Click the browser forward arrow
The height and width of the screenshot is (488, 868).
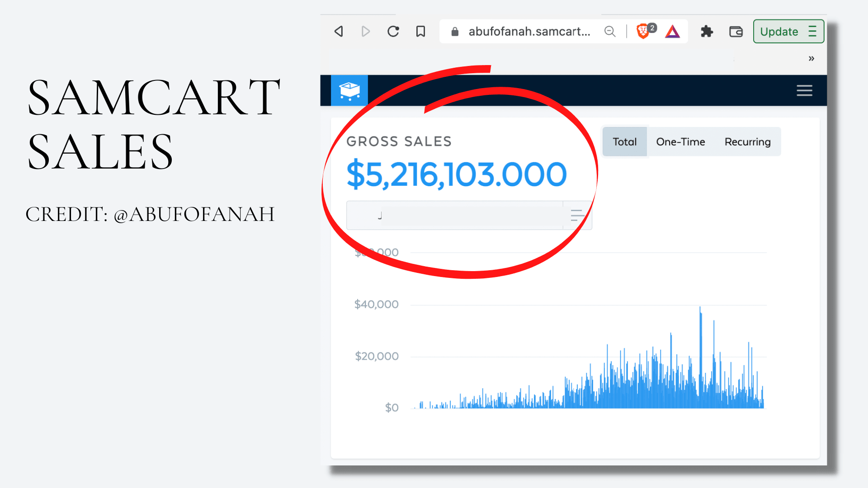coord(366,31)
